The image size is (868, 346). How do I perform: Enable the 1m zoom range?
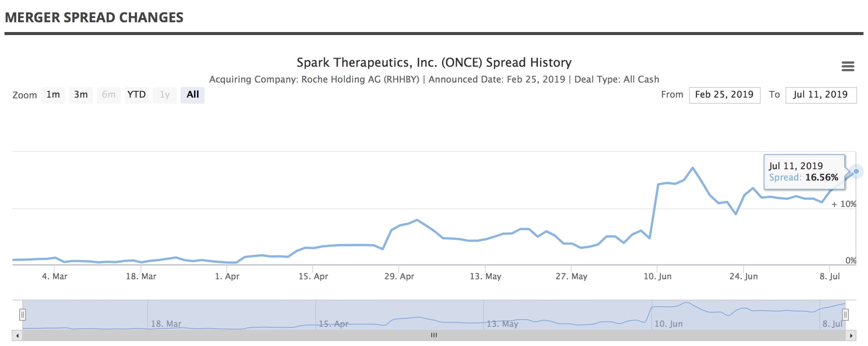[53, 95]
